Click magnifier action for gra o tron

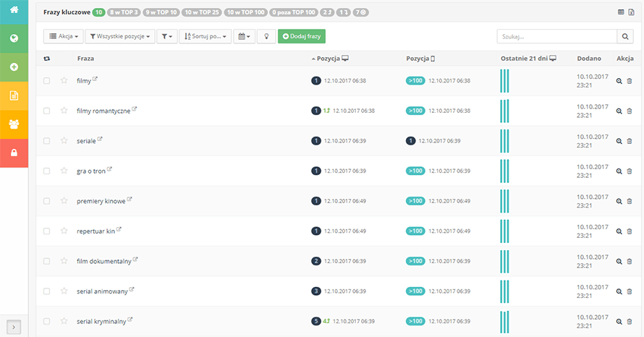[x=619, y=171]
